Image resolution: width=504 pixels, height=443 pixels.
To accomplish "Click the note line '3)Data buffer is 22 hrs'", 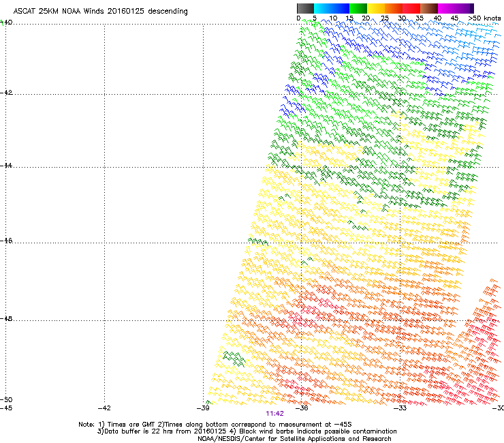I will (247, 431).
